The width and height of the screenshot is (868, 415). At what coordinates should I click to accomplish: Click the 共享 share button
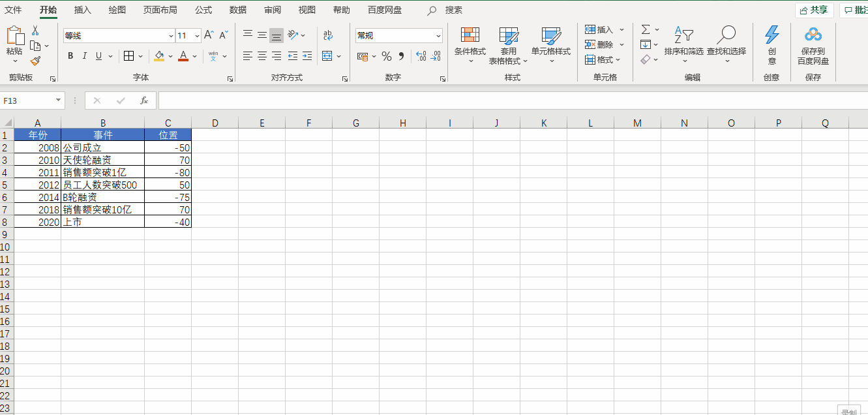tap(815, 10)
